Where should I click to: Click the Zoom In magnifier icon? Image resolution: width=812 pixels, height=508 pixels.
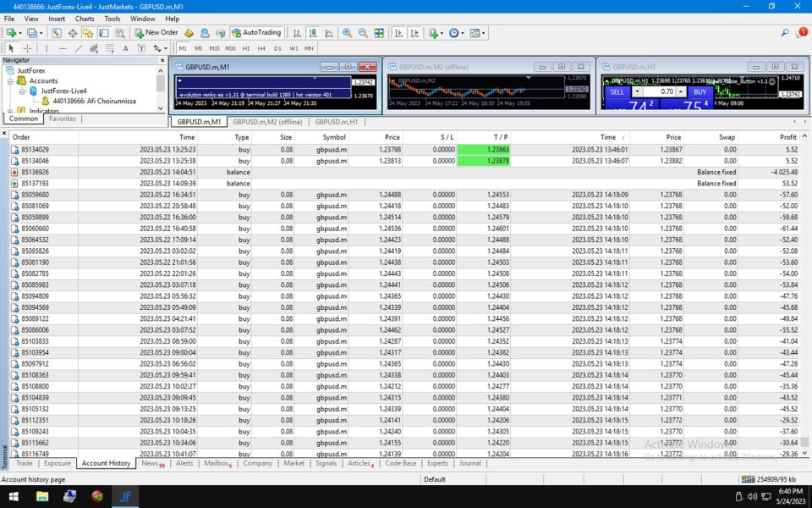(347, 33)
